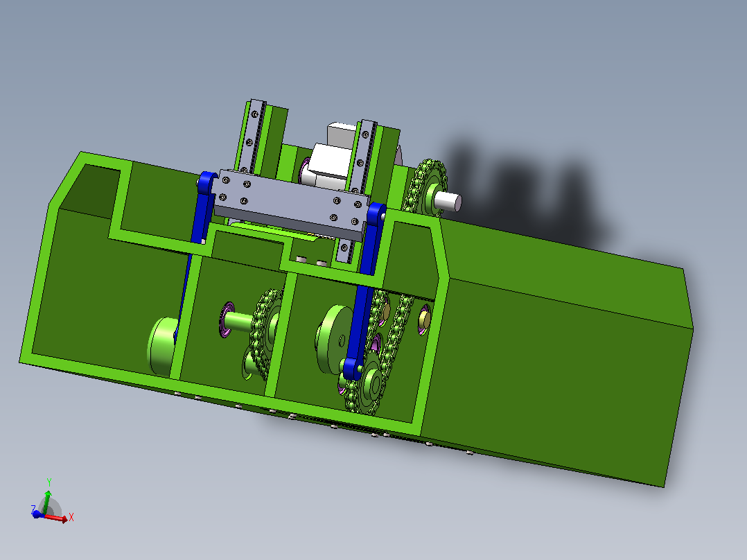This screenshot has width=747, height=560.
Task: Click the blue Z axis arrow of the triad
Action: click(37, 514)
